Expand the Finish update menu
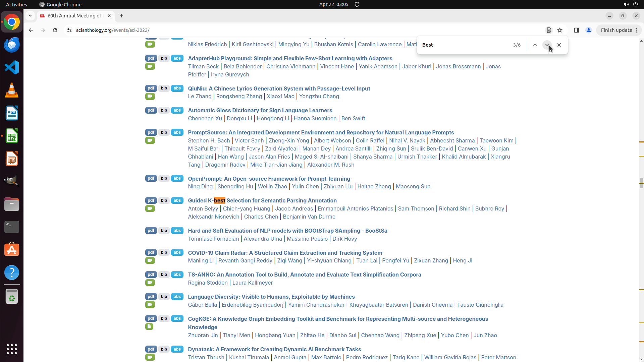644x362 pixels. pos(619,30)
